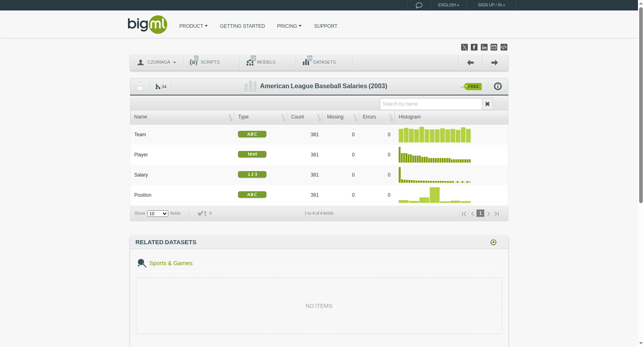Viewport: 644px width, 347px height.
Task: Share dataset on Facebook
Action: pos(474,47)
